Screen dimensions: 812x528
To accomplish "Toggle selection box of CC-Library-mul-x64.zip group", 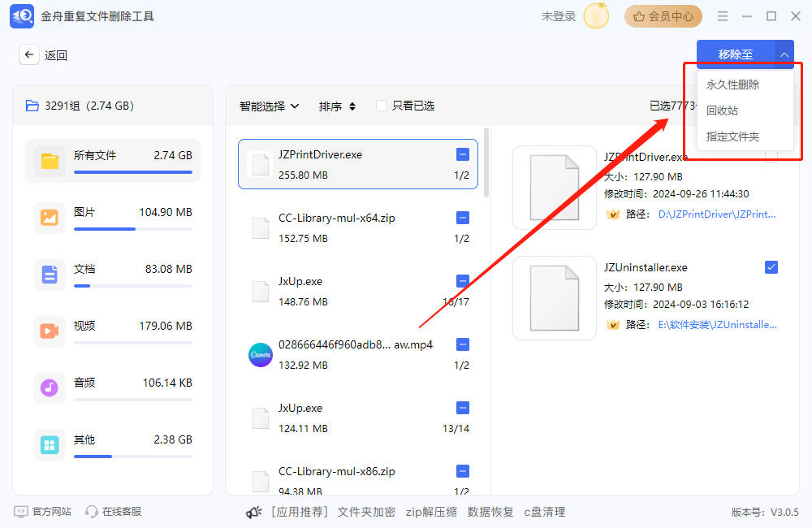I will click(463, 218).
